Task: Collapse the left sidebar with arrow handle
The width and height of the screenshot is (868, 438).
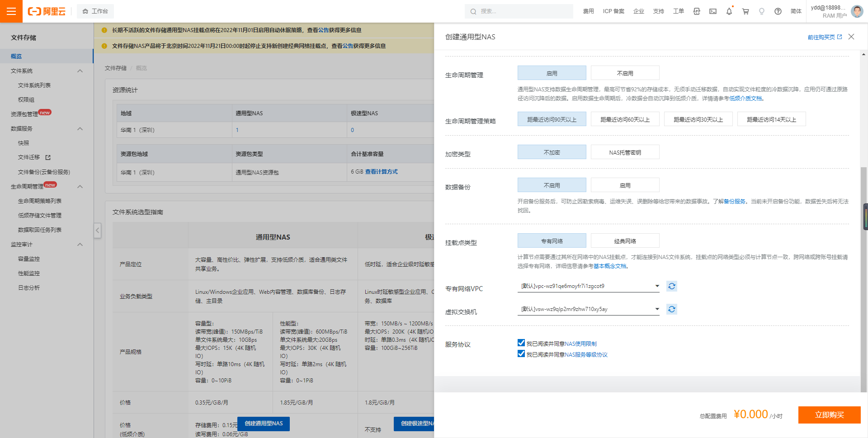Action: 97,231
